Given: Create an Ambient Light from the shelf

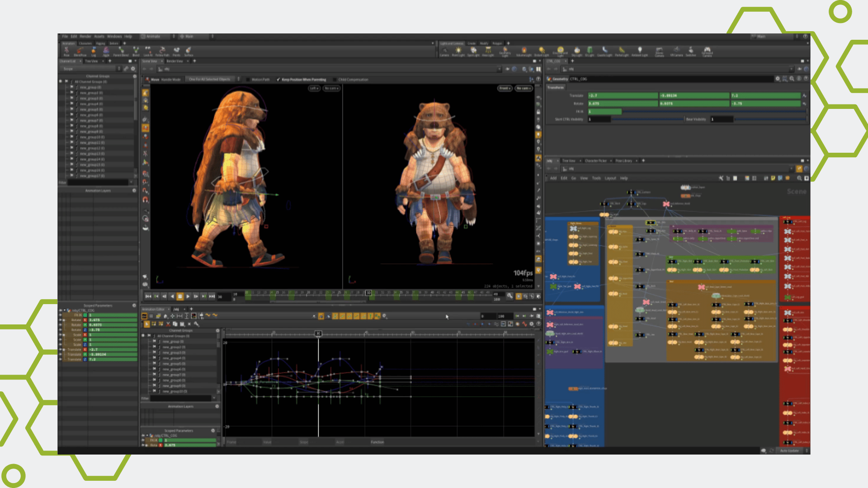Looking at the screenshot, I should tap(640, 52).
